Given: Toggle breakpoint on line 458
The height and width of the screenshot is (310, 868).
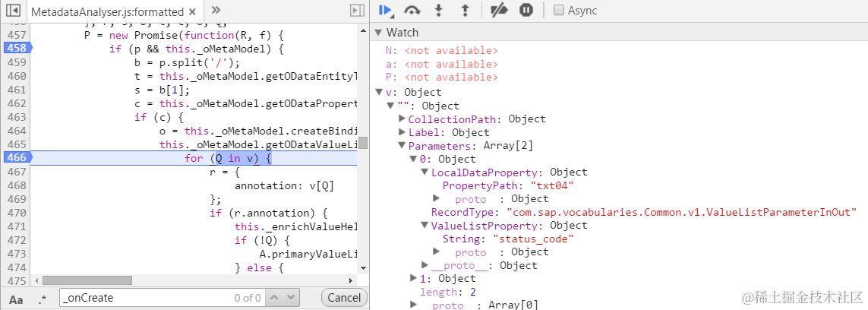Looking at the screenshot, I should (x=17, y=48).
